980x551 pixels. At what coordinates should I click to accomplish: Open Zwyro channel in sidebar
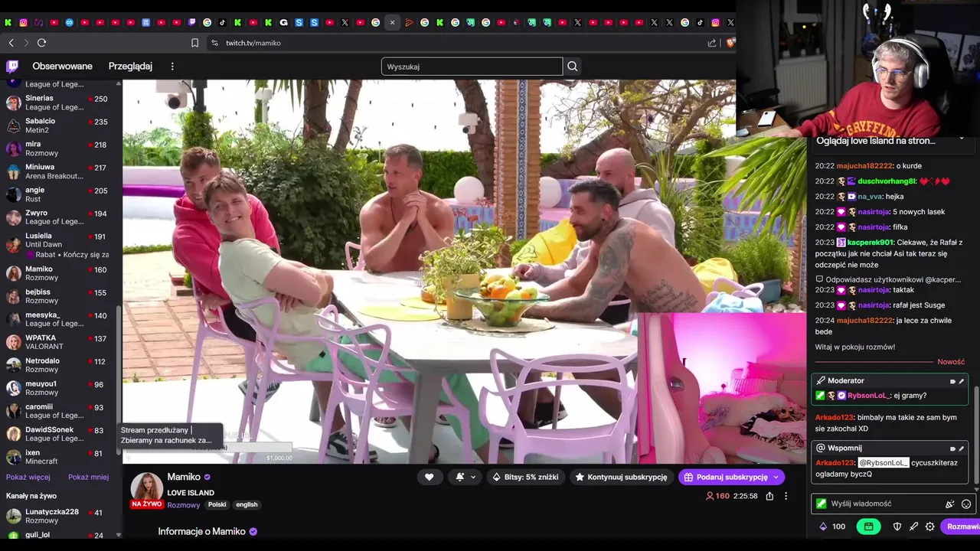[x=57, y=217]
